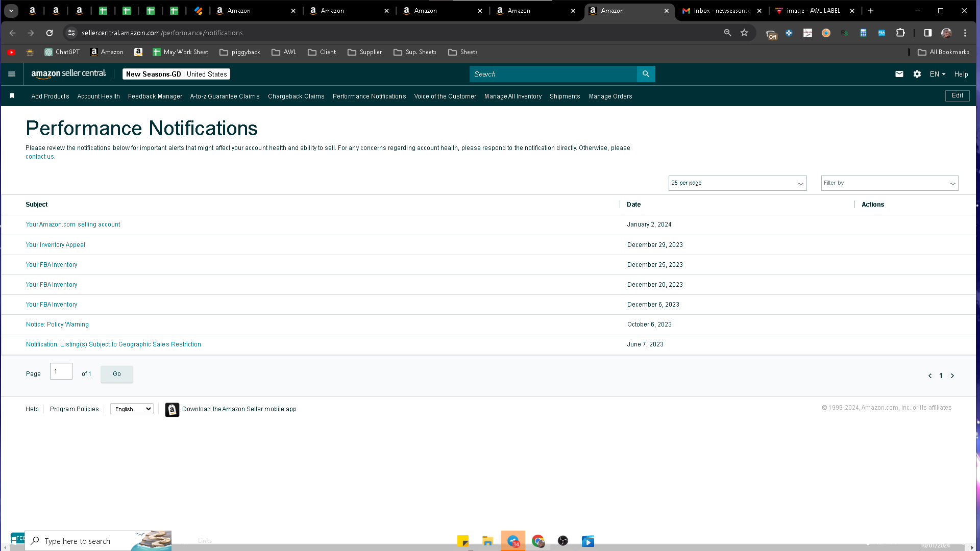Open the Your Amazon.com selling account notification

[73, 224]
